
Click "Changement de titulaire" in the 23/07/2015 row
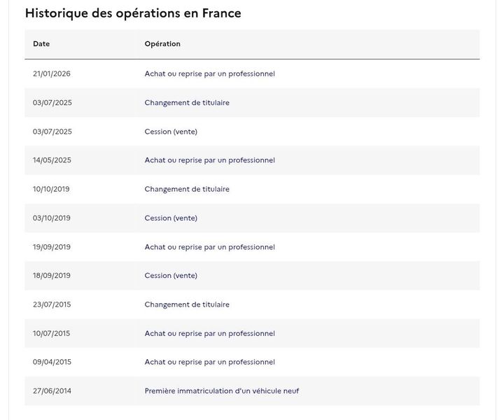tap(187, 304)
